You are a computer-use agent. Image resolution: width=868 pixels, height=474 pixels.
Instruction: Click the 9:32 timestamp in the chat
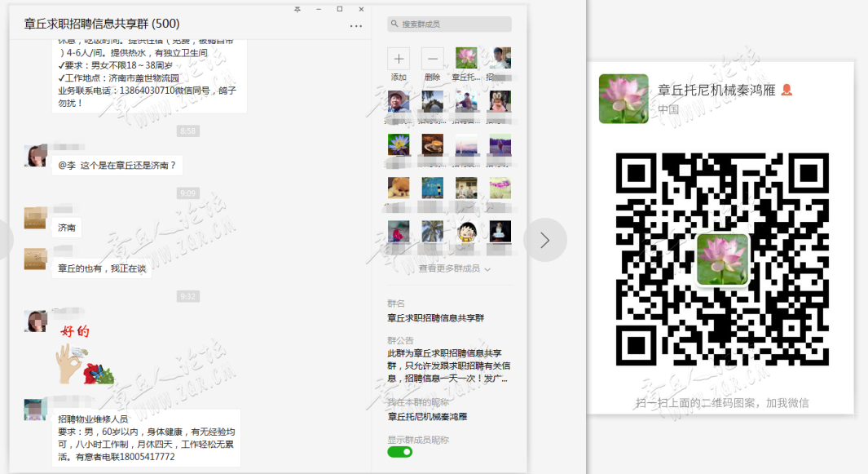188,296
